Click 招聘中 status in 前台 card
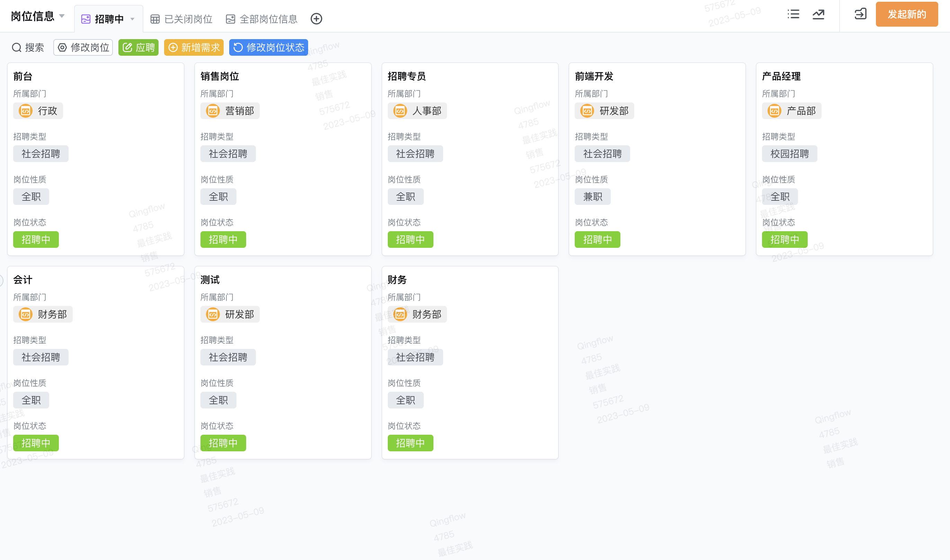The image size is (950, 560). coord(36,240)
